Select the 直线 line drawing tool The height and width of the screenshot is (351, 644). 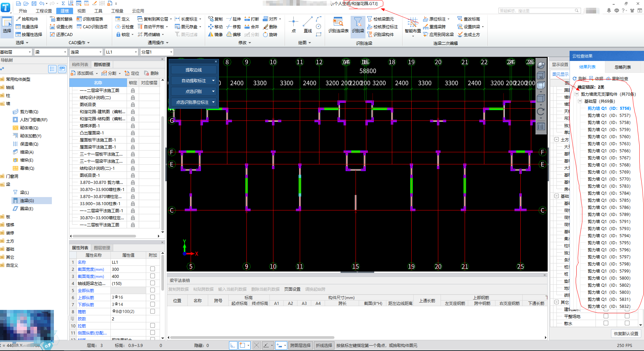tap(308, 25)
